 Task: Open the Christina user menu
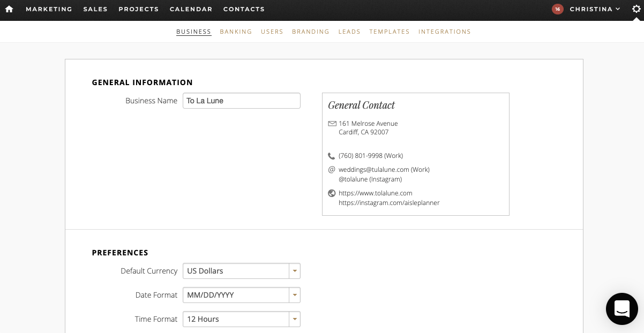[595, 9]
